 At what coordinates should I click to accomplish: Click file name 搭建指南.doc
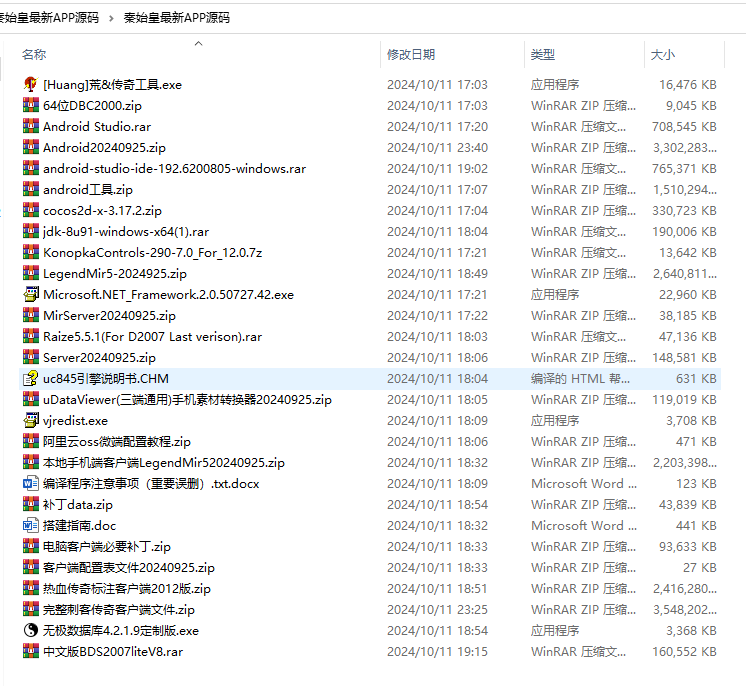79,526
